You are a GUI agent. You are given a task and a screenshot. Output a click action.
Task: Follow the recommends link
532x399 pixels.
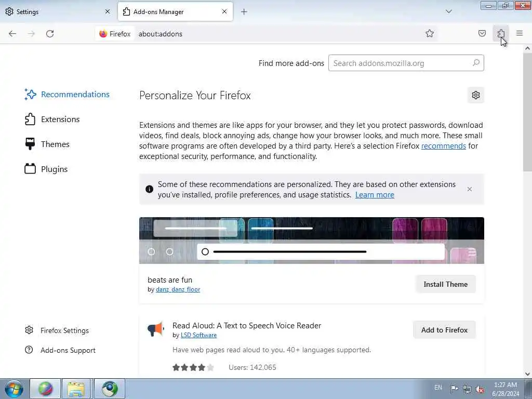pos(444,146)
